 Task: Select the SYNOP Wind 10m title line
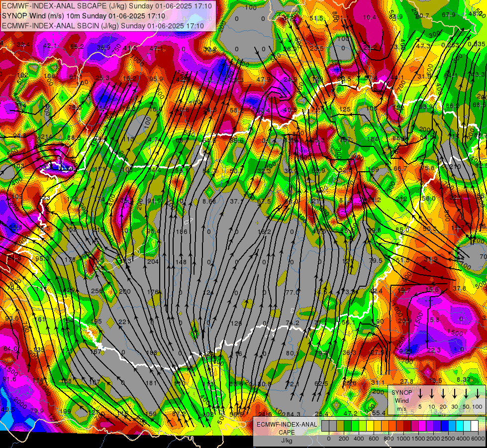click(x=83, y=16)
